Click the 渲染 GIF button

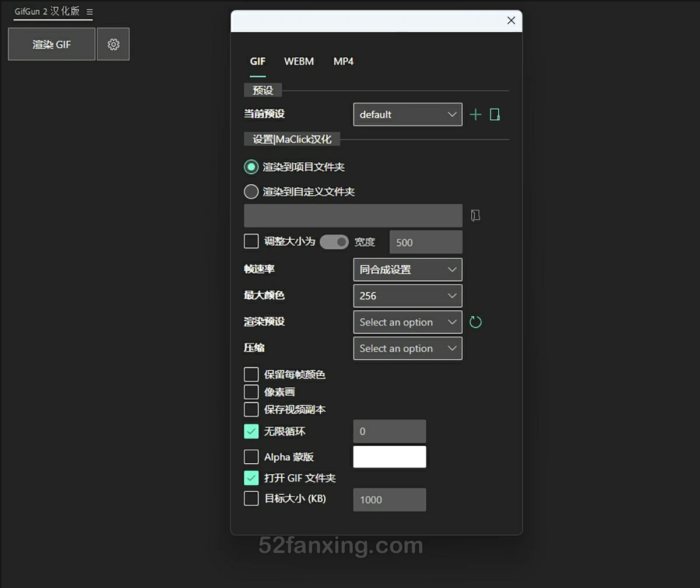[51, 44]
